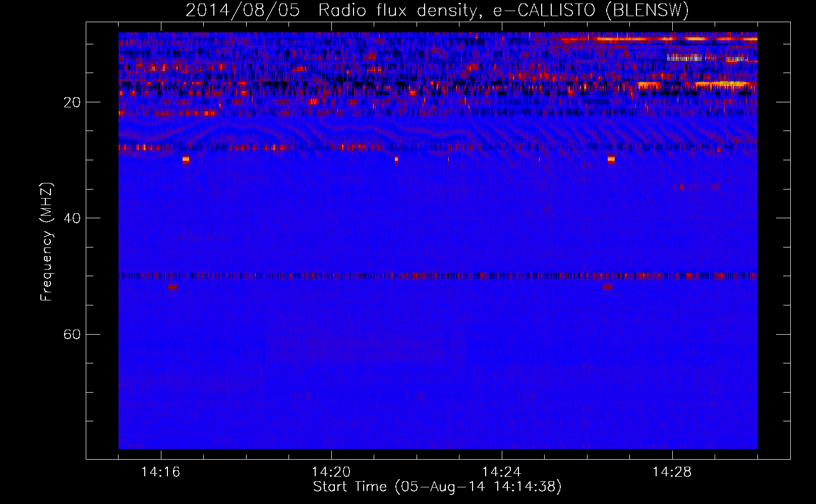The image size is (816, 504).
Task: Click the 14:28 time axis label
Action: point(672,472)
